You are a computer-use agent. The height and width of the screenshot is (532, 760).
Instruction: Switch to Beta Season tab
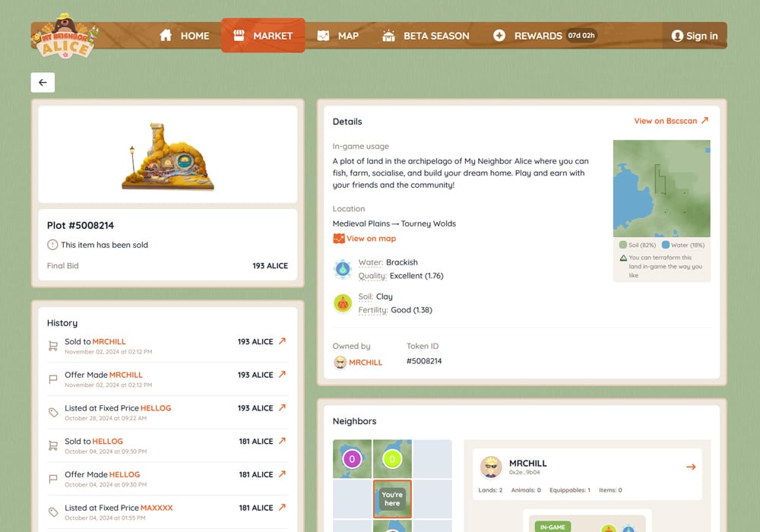pos(426,36)
